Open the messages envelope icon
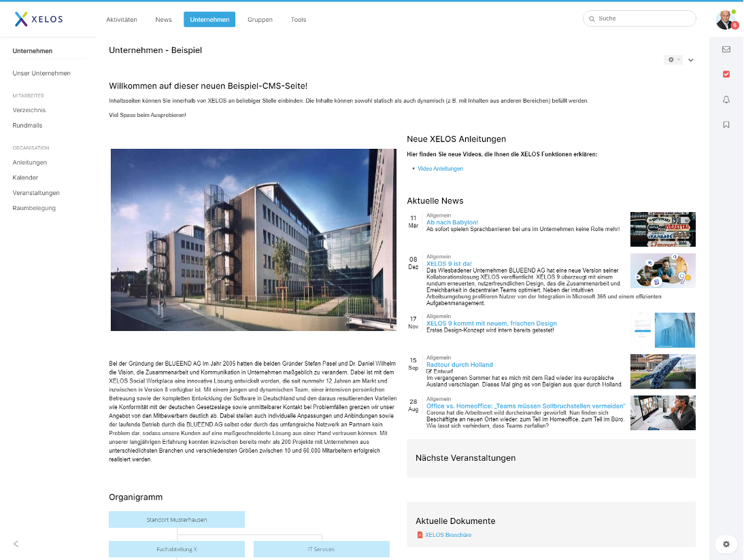Screen dimensions: 744x560 pos(726,49)
